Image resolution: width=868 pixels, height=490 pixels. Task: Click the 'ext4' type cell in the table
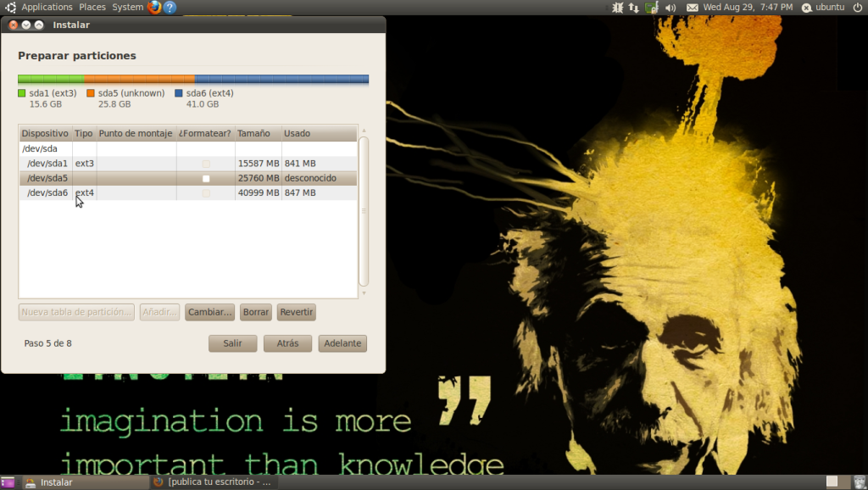coord(85,193)
